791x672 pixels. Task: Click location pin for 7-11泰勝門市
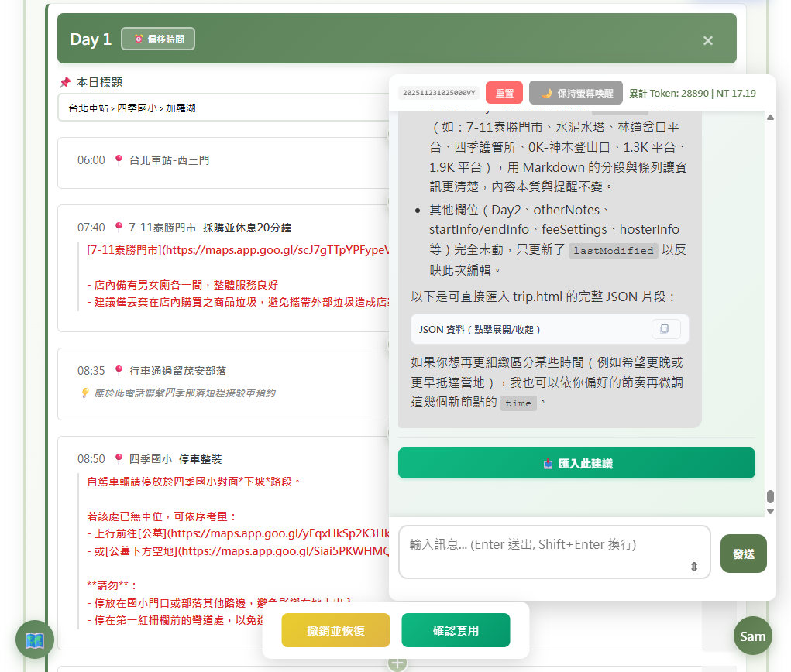119,228
